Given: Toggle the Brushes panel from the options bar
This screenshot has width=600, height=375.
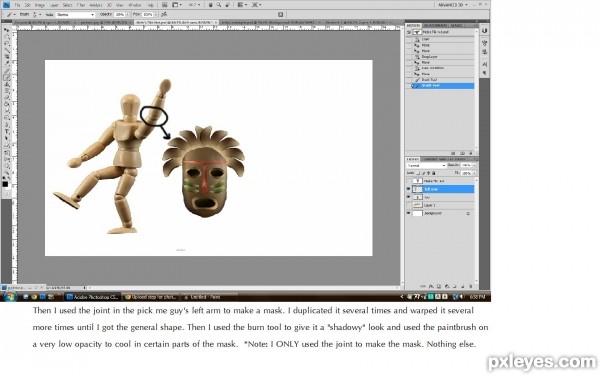Looking at the screenshot, I should point(280,14).
